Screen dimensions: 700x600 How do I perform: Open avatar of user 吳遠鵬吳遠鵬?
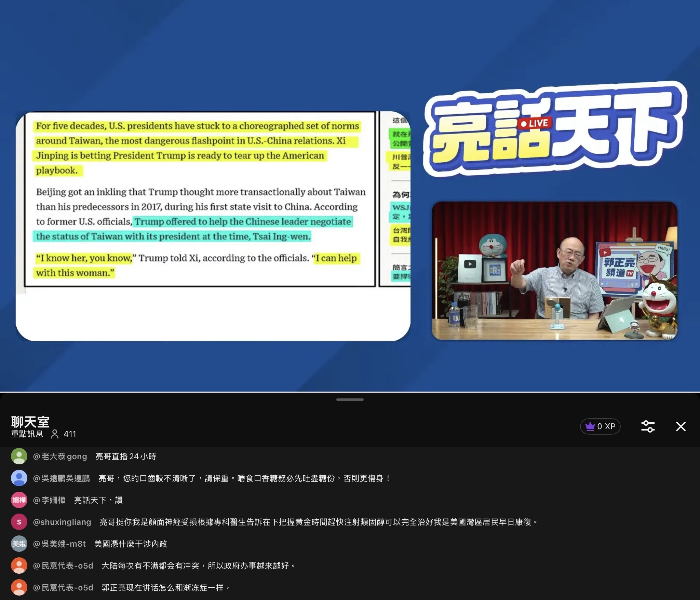pos(19,478)
